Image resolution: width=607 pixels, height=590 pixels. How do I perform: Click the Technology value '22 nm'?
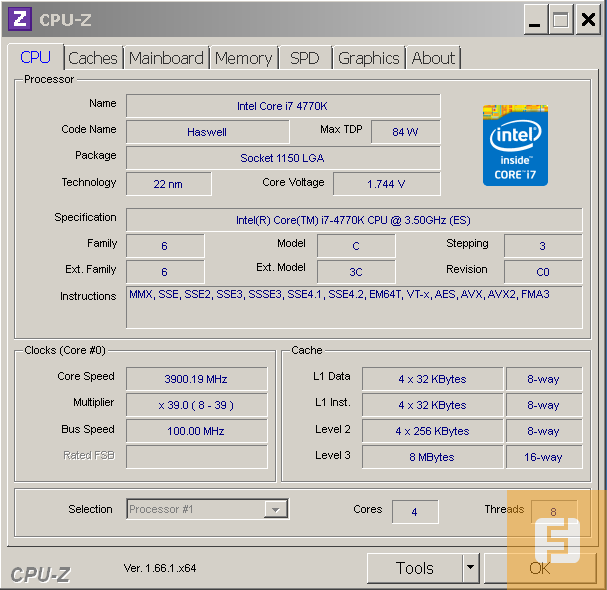pos(168,184)
